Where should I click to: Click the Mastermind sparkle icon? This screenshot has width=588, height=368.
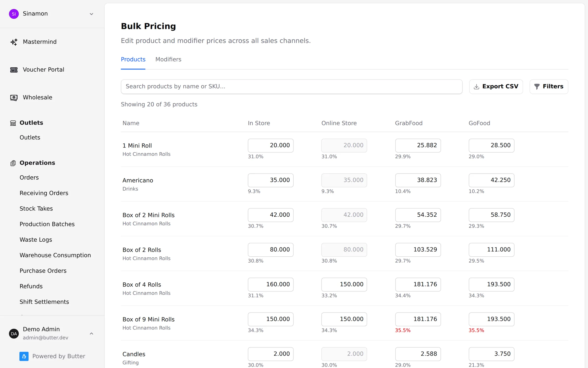[14, 42]
